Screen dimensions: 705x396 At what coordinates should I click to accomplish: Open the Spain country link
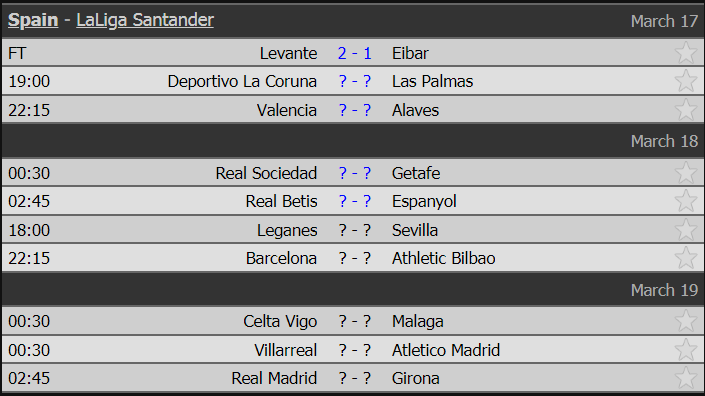click(x=33, y=20)
